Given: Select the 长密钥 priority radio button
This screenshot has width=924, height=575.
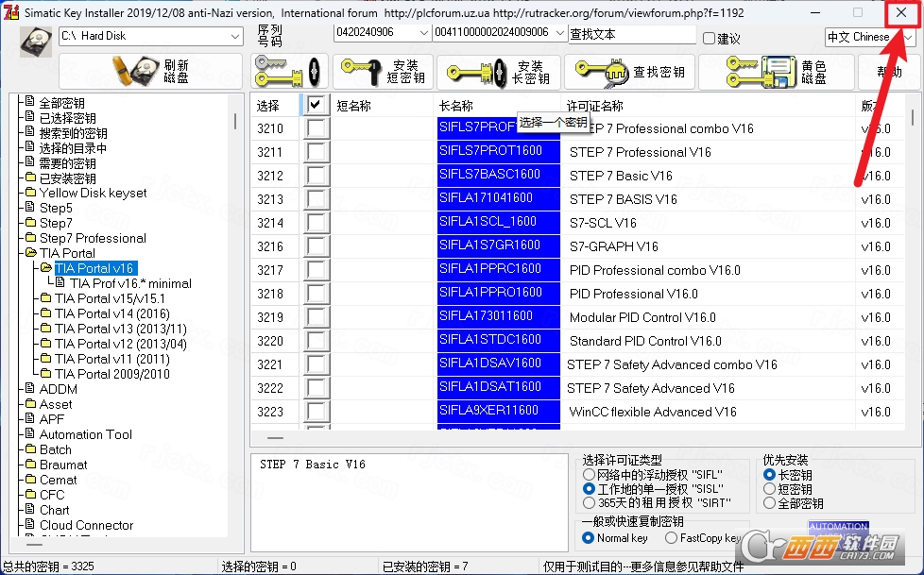Looking at the screenshot, I should point(769,474).
